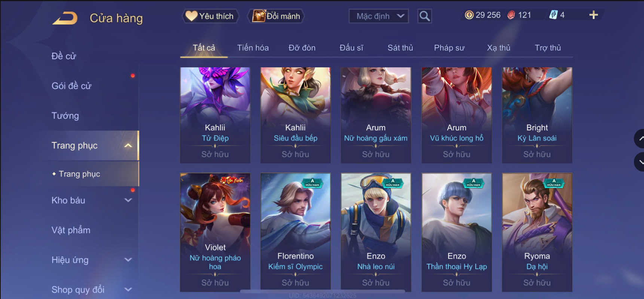
Task: Click the gold coin balance icon
Action: coord(469,15)
